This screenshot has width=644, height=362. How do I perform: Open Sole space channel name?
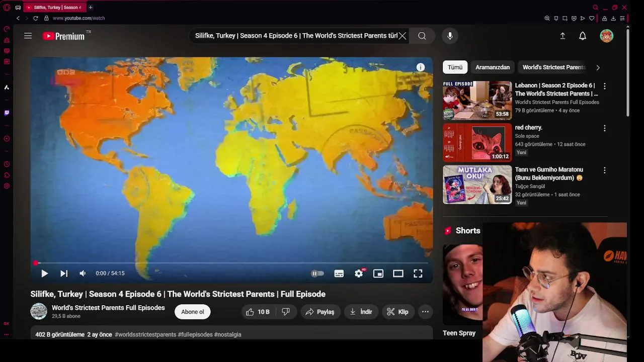click(527, 136)
